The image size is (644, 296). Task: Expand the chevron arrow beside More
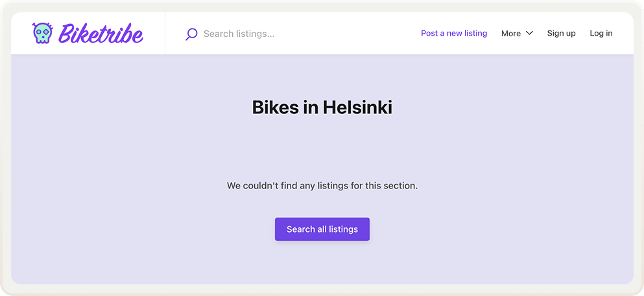coord(529,33)
